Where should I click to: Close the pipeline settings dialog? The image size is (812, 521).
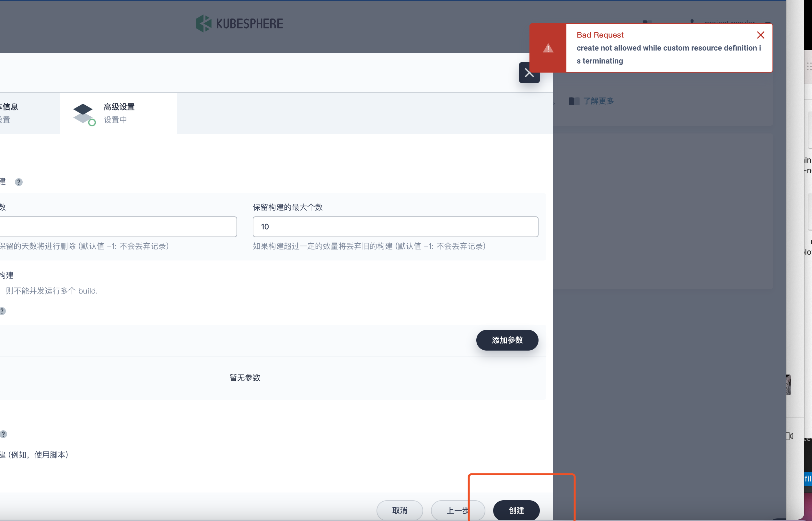click(529, 72)
